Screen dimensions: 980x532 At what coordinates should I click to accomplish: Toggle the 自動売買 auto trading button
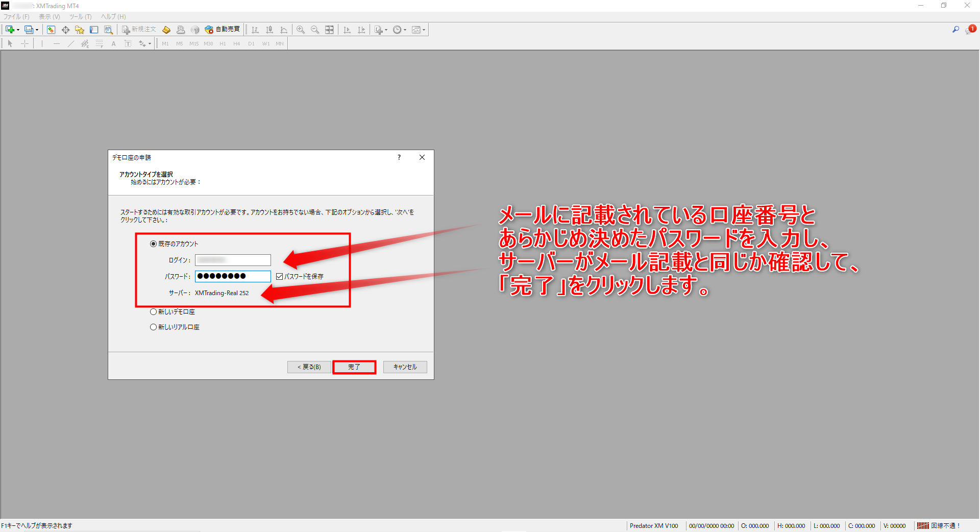click(223, 30)
